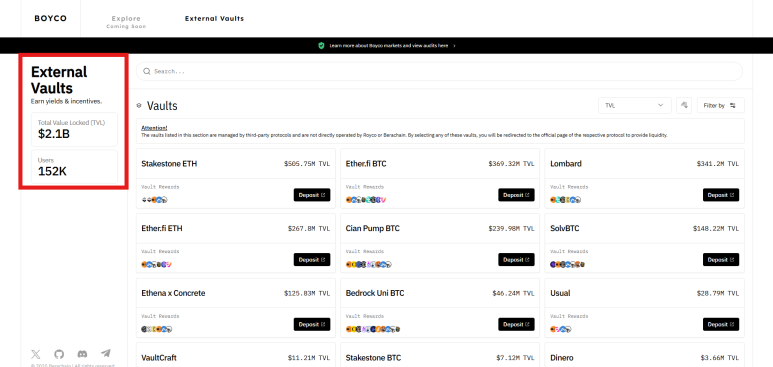
Task: Deposit into Ether.fi ETH vault
Action: click(x=312, y=259)
